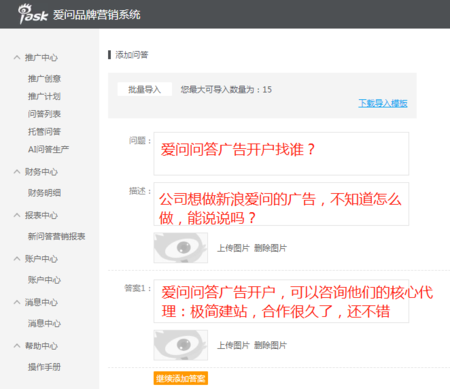Collapse the 消息中心 section header
Image resolution: width=450 pixels, height=389 pixels.
[36, 302]
